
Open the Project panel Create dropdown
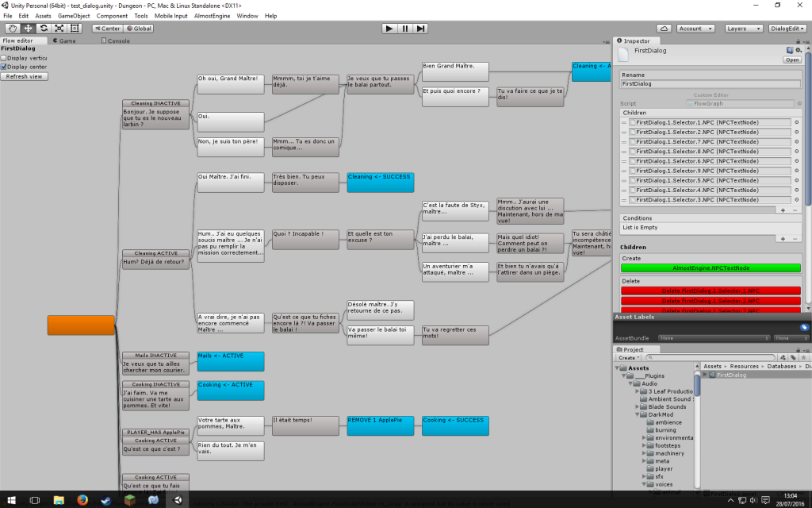(x=629, y=358)
